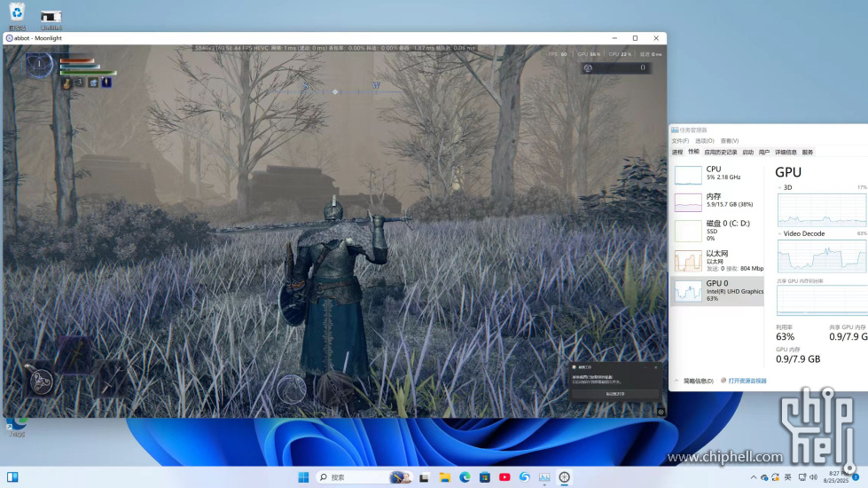Image resolution: width=868 pixels, height=488 pixels.
Task: Open the red YouTube taskbar icon
Action: 504,477
